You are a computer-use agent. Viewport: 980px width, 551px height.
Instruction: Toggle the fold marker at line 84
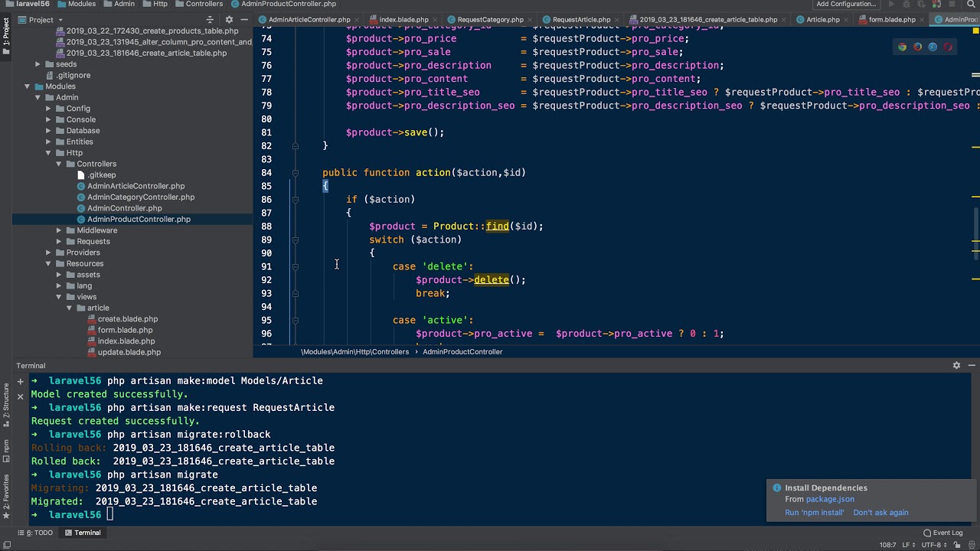pyautogui.click(x=296, y=173)
